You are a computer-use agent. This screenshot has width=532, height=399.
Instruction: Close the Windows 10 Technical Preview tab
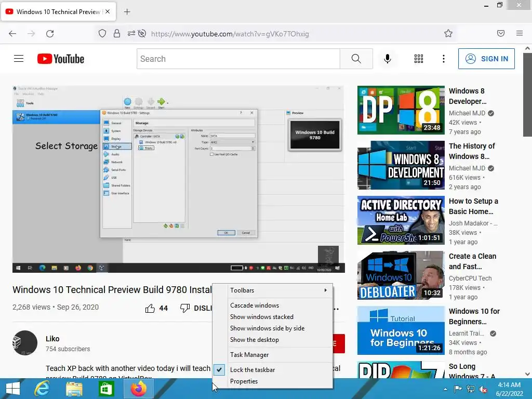pyautogui.click(x=107, y=11)
